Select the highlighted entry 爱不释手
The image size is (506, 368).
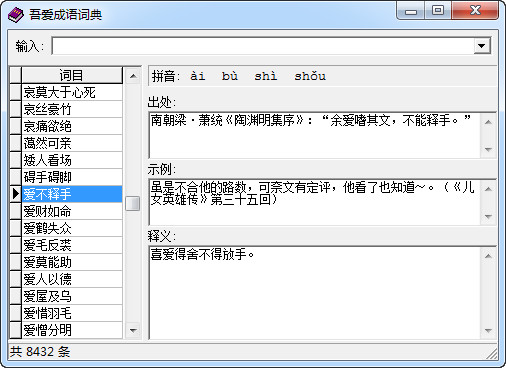[72, 194]
